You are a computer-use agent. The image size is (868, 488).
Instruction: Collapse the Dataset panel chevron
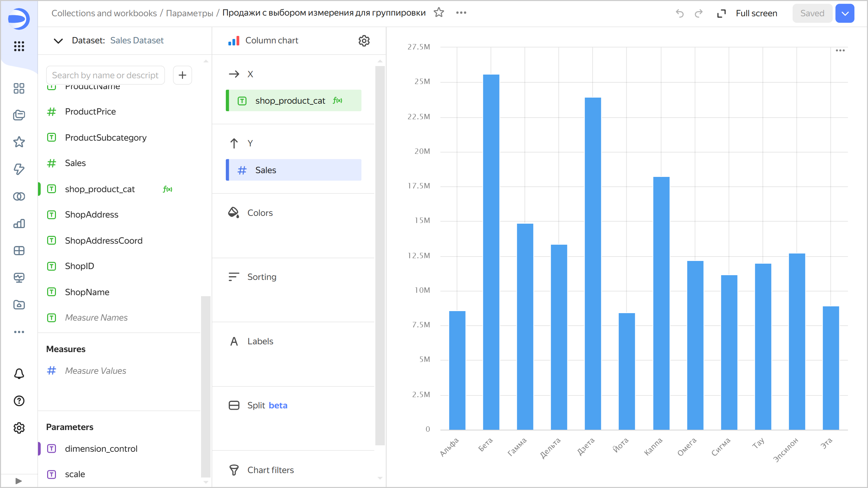click(x=58, y=41)
